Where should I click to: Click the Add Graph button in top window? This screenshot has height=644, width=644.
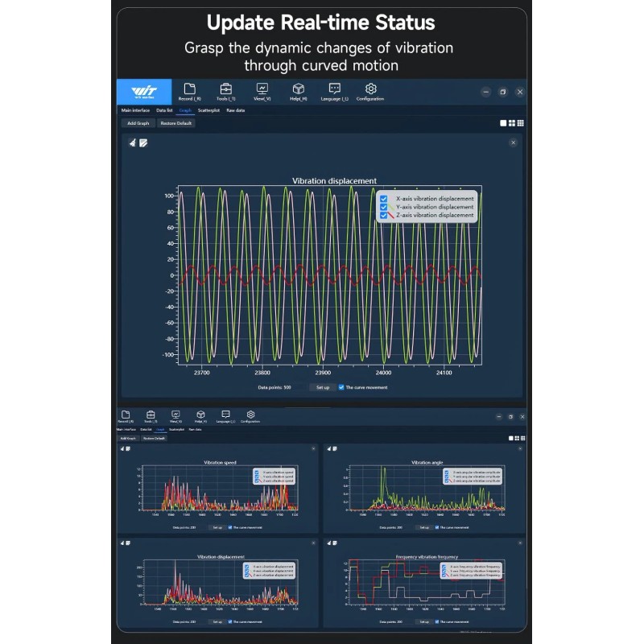pos(138,123)
